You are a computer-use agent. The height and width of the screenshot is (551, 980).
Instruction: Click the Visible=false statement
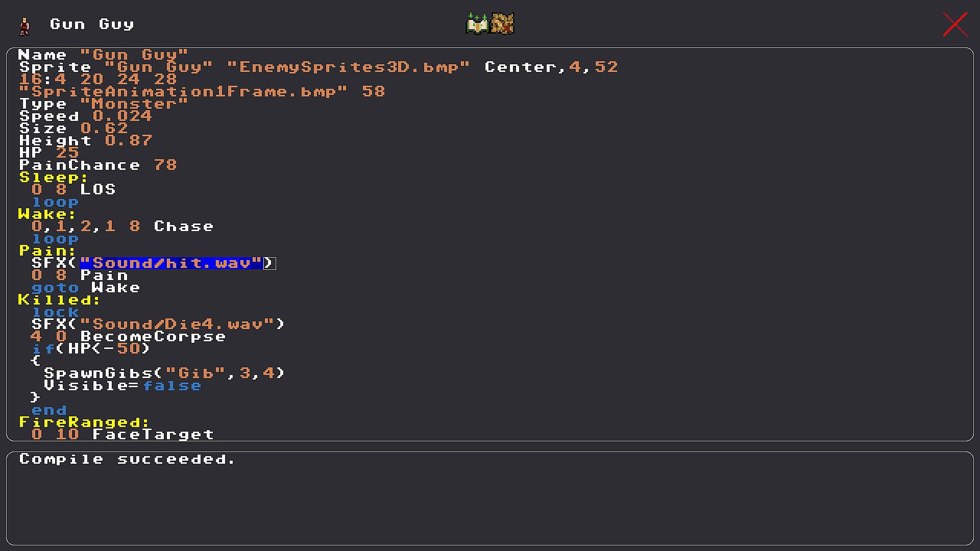122,386
